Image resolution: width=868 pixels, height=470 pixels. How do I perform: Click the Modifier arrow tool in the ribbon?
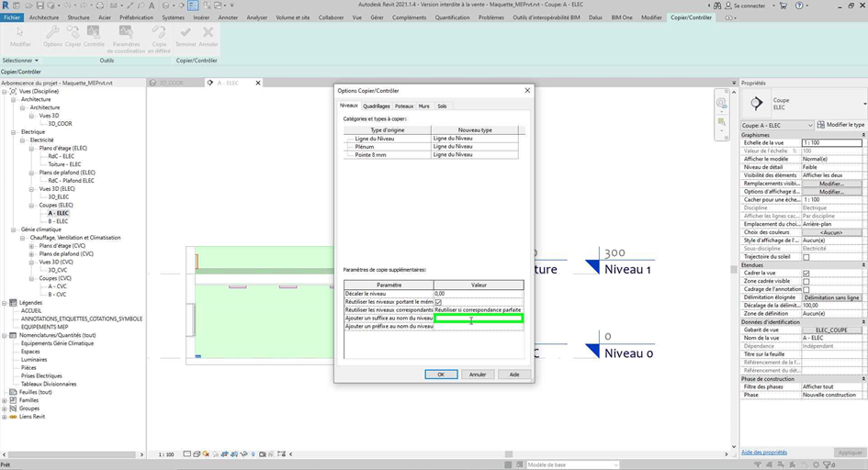(20, 32)
